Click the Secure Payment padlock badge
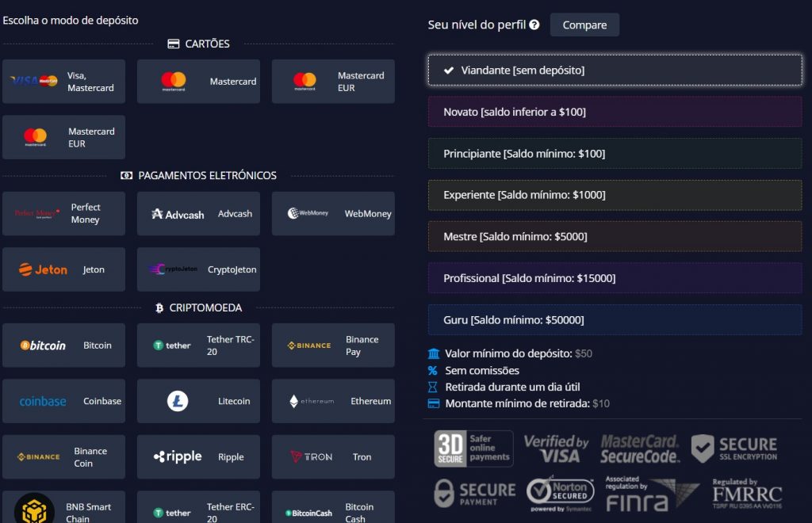The width and height of the screenshot is (812, 523). click(x=474, y=493)
